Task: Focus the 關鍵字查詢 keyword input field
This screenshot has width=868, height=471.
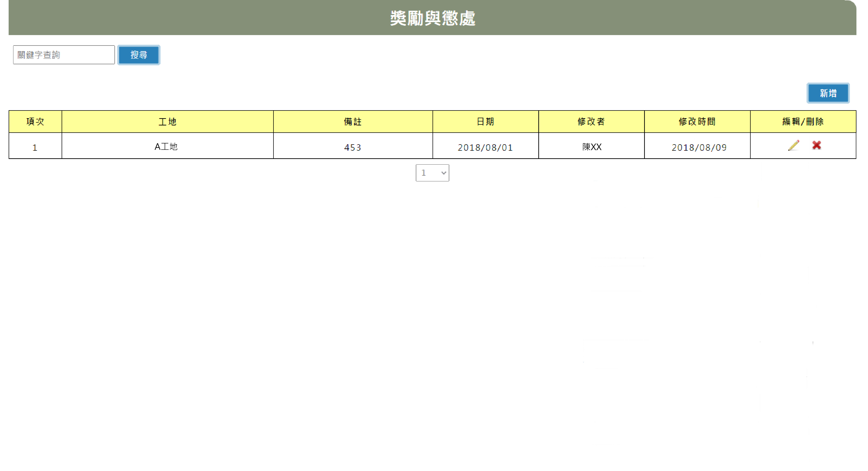Action: coord(64,55)
